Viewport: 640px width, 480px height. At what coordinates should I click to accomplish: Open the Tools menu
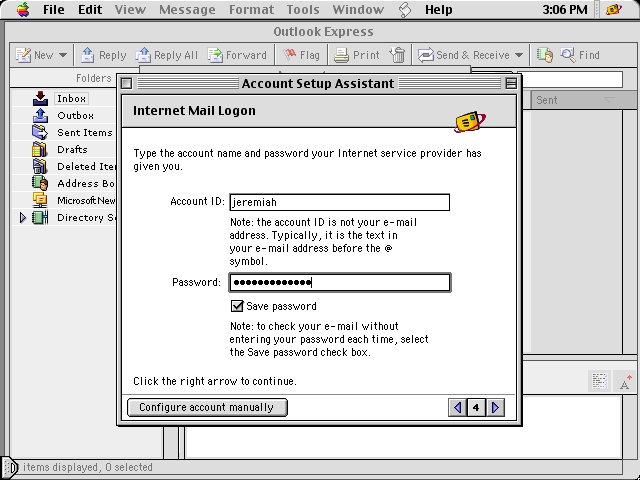[x=303, y=9]
